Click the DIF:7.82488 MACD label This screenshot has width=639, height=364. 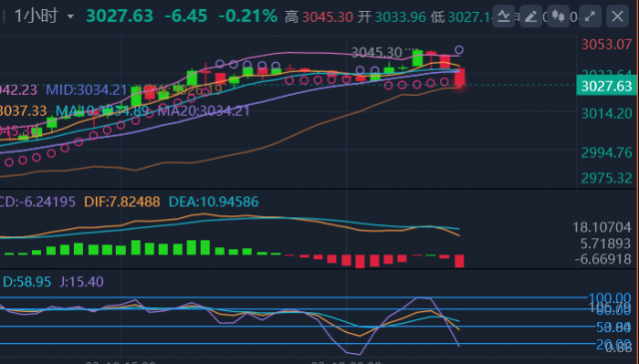(x=122, y=201)
